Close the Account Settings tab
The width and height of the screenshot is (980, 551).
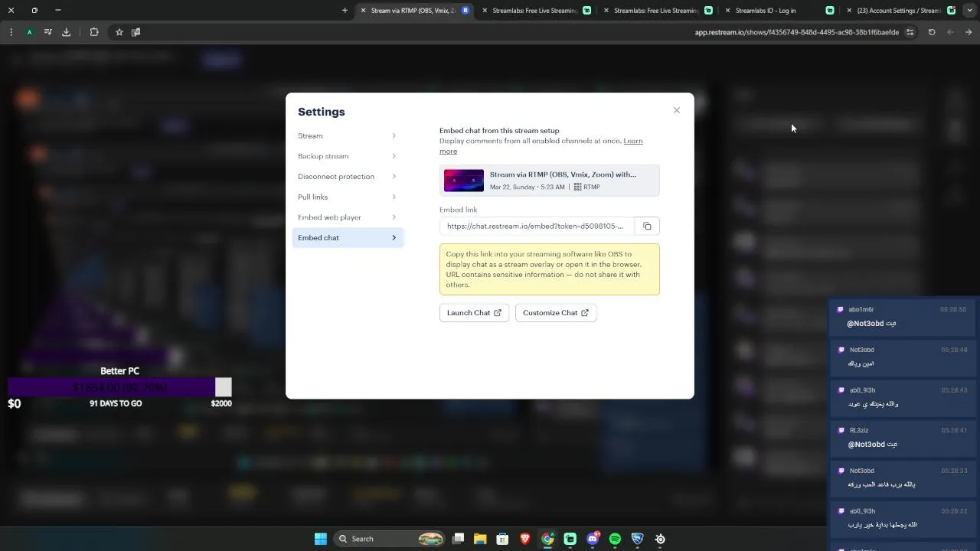coord(849,11)
